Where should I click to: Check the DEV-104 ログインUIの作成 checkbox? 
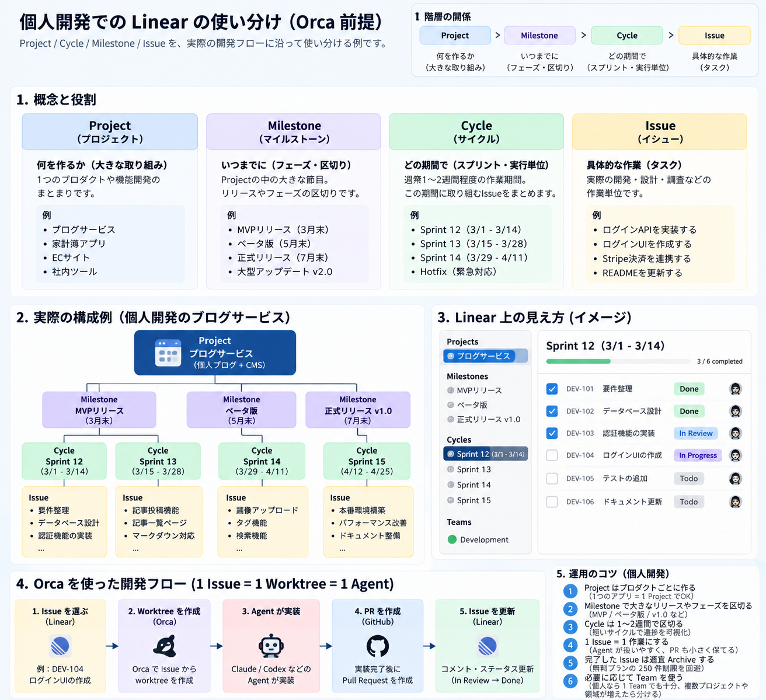(x=552, y=455)
